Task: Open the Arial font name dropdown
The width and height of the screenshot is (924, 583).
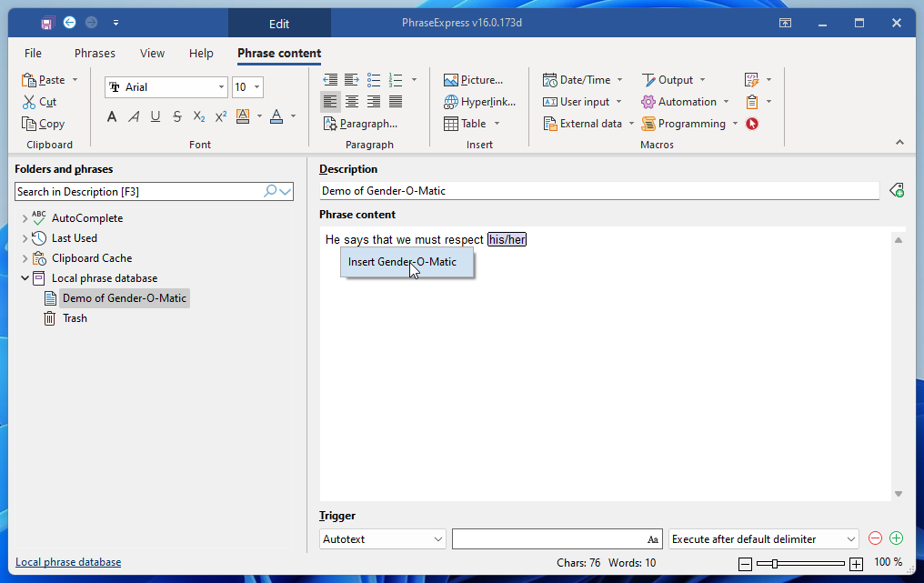Action: pyautogui.click(x=221, y=87)
